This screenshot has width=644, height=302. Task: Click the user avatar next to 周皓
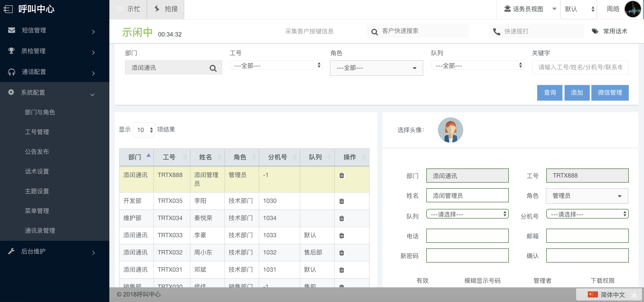(x=633, y=9)
